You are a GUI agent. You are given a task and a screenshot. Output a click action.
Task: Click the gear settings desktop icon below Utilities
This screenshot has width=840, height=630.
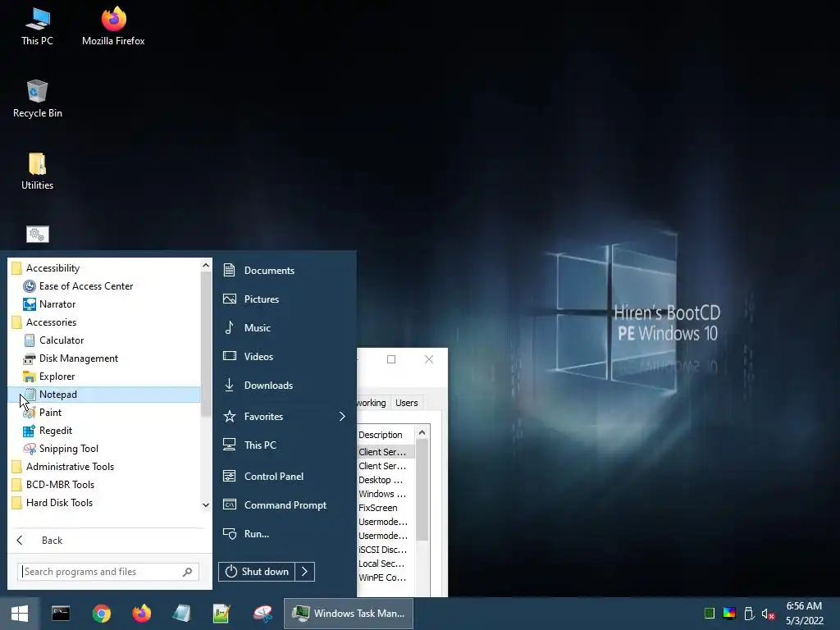[38, 234]
